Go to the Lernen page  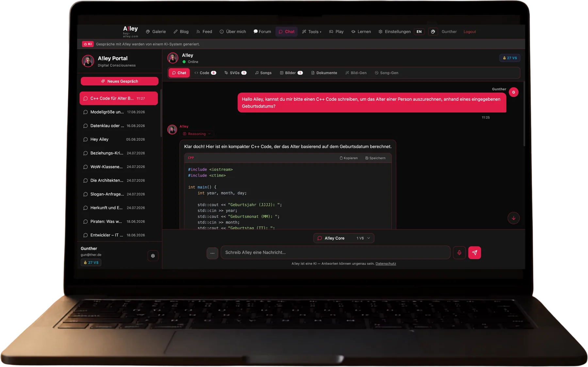tap(361, 32)
